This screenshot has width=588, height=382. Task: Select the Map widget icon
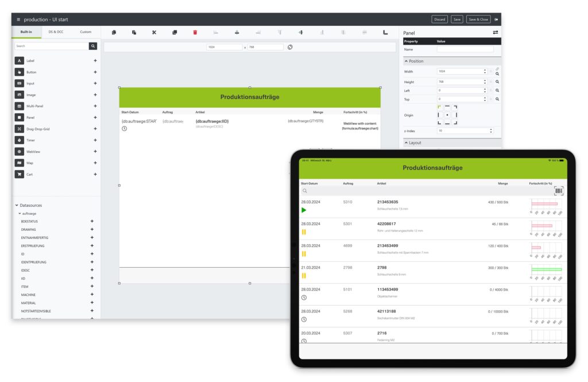coord(19,163)
